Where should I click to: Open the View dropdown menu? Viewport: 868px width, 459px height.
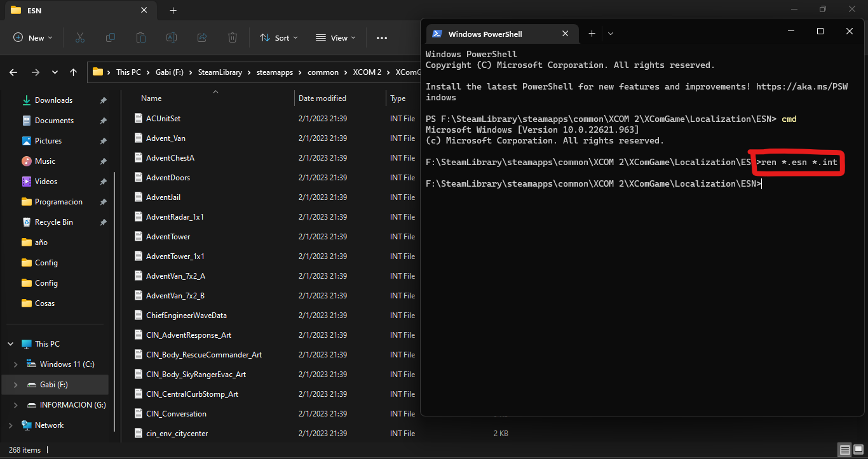[x=336, y=37]
